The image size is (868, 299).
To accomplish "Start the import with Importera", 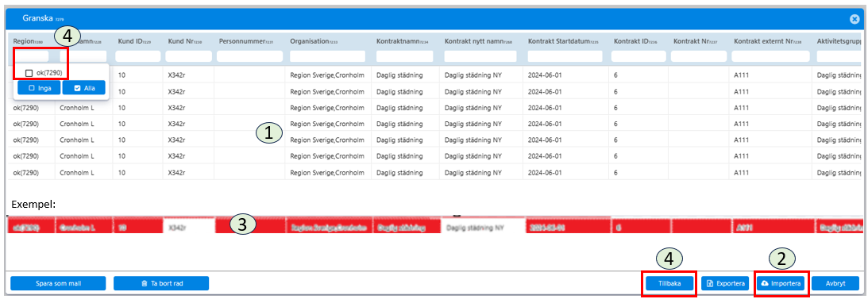I will click(781, 283).
